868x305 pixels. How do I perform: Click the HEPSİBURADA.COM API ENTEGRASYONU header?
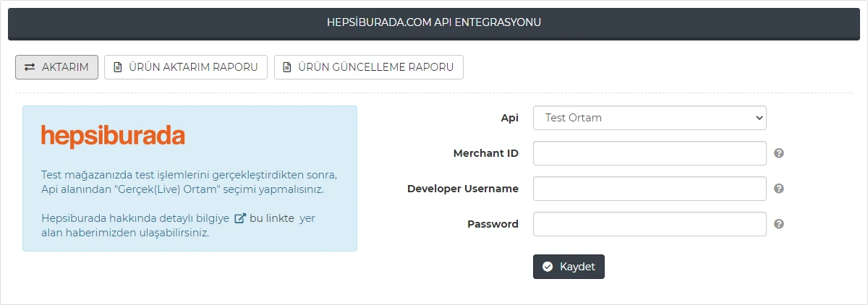[434, 22]
